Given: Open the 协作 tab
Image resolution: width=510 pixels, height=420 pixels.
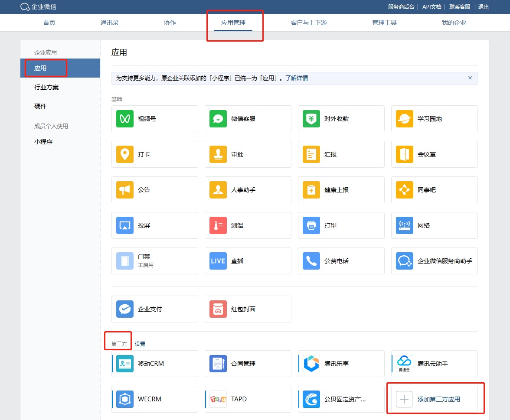Looking at the screenshot, I should click(x=170, y=23).
